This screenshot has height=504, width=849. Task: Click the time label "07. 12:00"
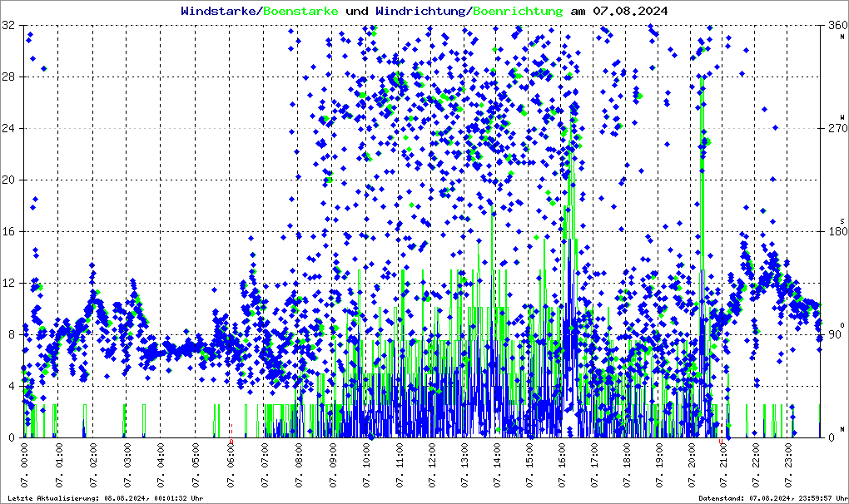pyautogui.click(x=432, y=465)
